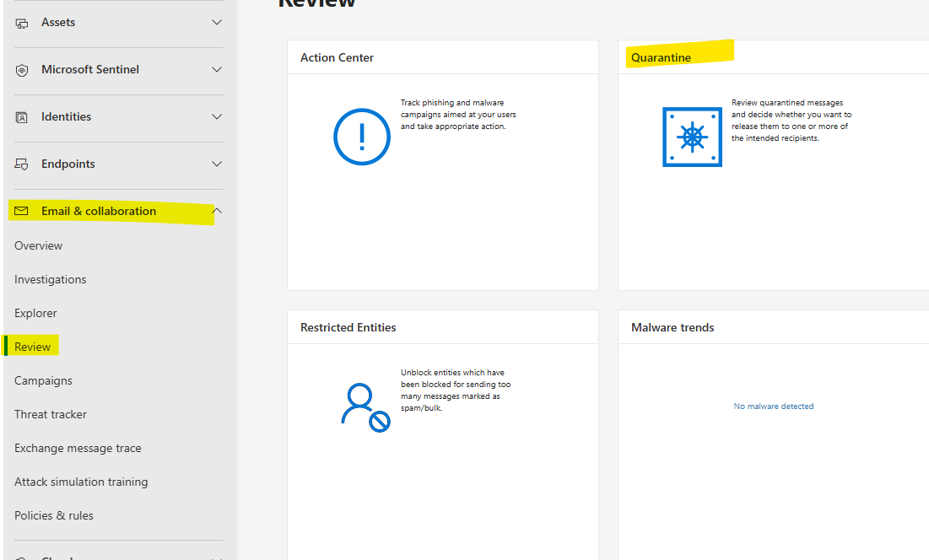Click the Quarantine vault safe icon

pos(692,137)
